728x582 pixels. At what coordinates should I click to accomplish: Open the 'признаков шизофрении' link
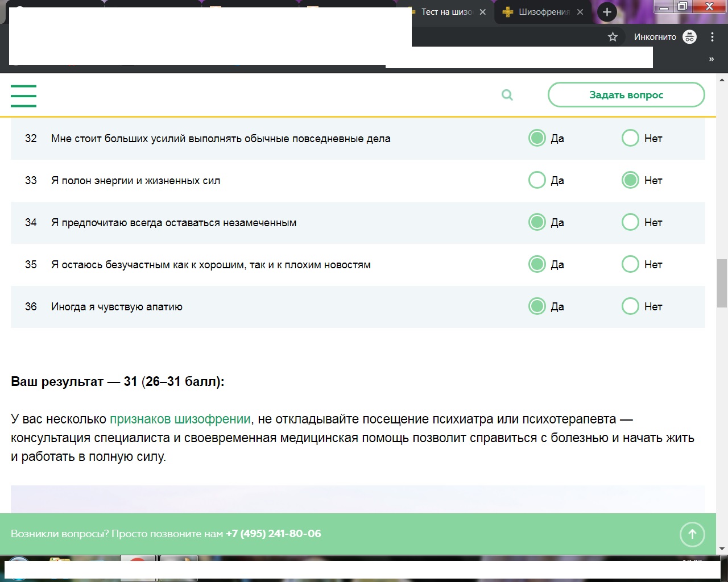tap(180, 419)
